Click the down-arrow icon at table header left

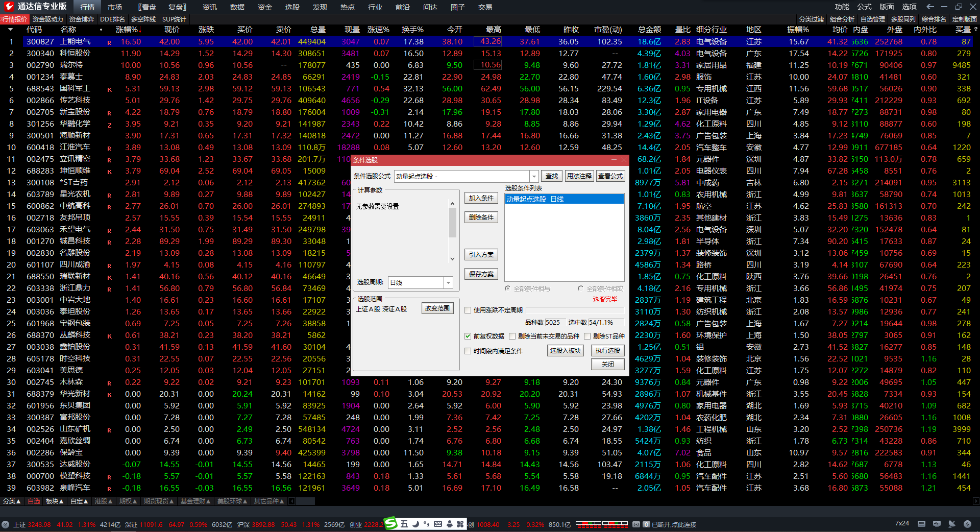pyautogui.click(x=10, y=30)
